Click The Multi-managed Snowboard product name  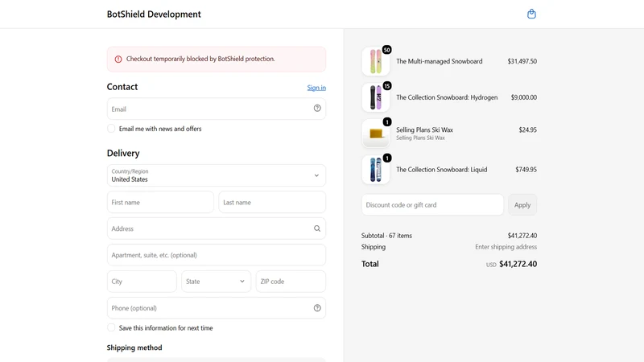(439, 61)
